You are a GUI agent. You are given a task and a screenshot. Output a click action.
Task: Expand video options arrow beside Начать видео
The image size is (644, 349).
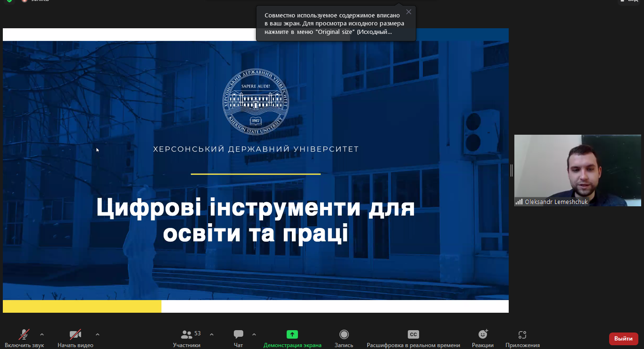(98, 334)
